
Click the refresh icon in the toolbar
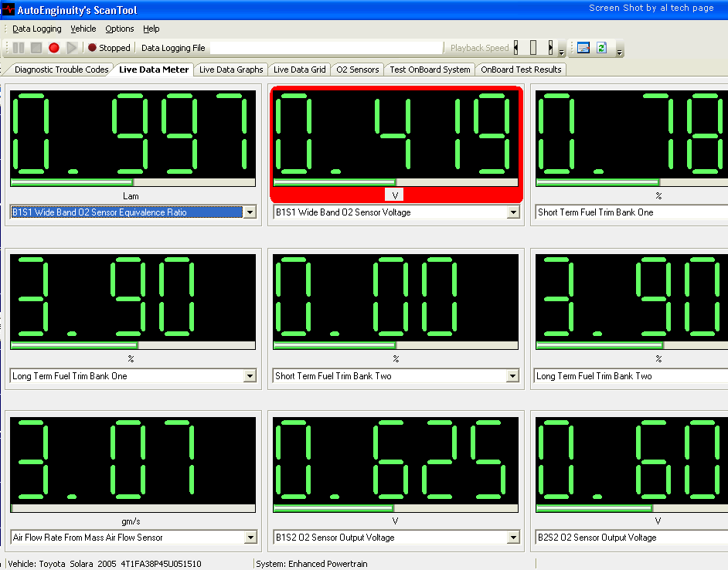pos(601,48)
